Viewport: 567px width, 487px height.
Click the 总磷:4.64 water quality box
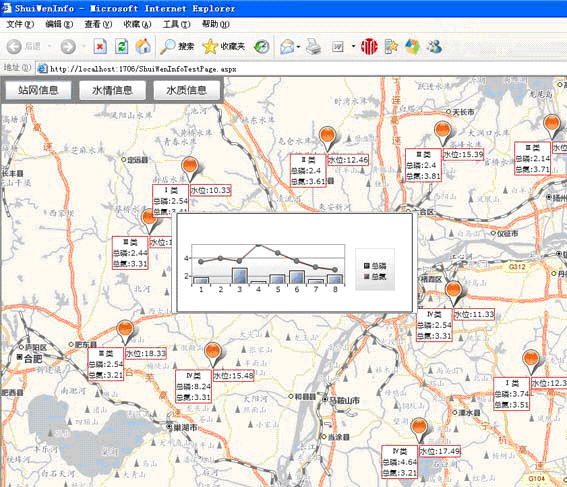400,462
